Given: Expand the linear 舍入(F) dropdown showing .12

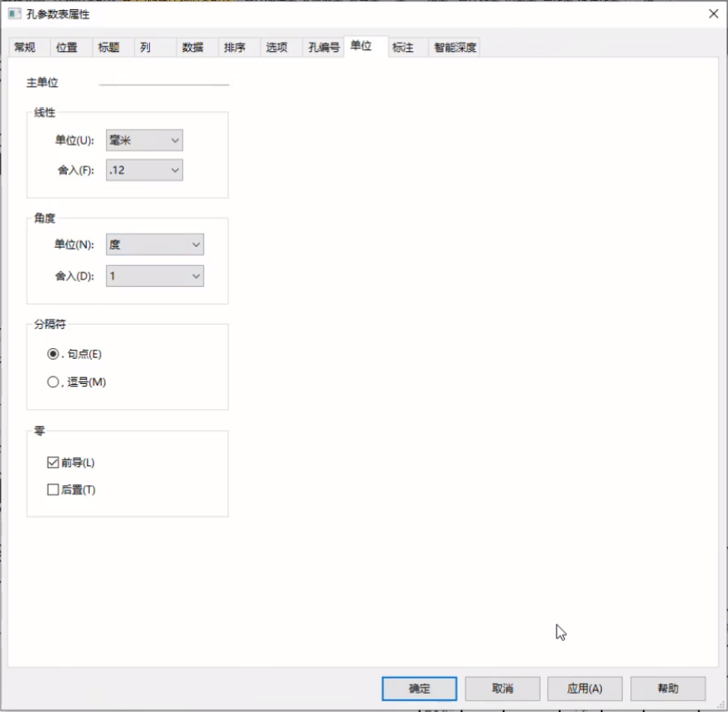Looking at the screenshot, I should point(145,170).
